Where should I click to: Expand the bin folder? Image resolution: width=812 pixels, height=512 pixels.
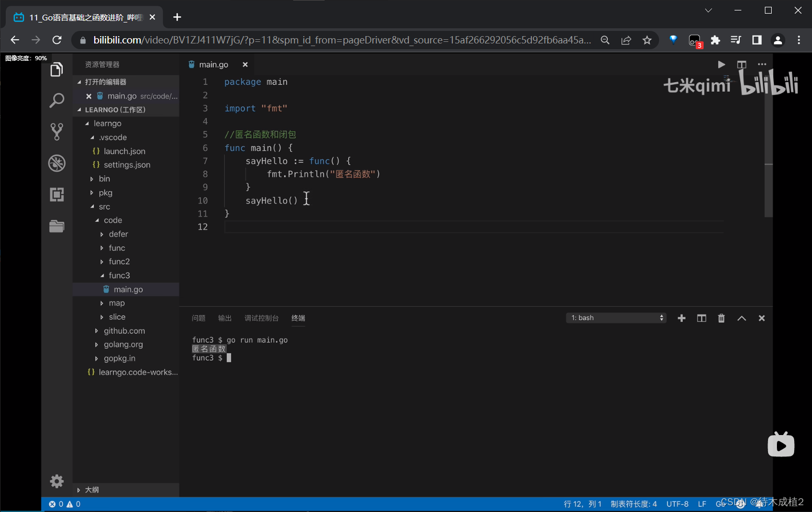click(x=126, y=179)
